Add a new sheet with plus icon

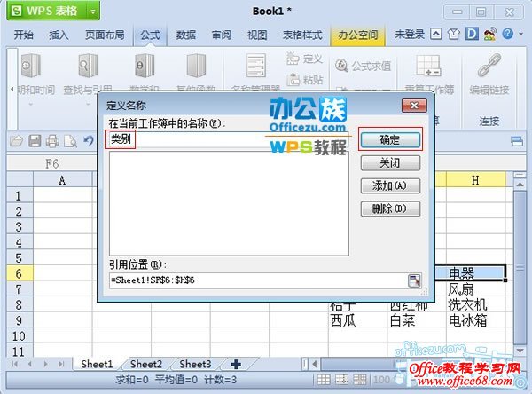236,364
